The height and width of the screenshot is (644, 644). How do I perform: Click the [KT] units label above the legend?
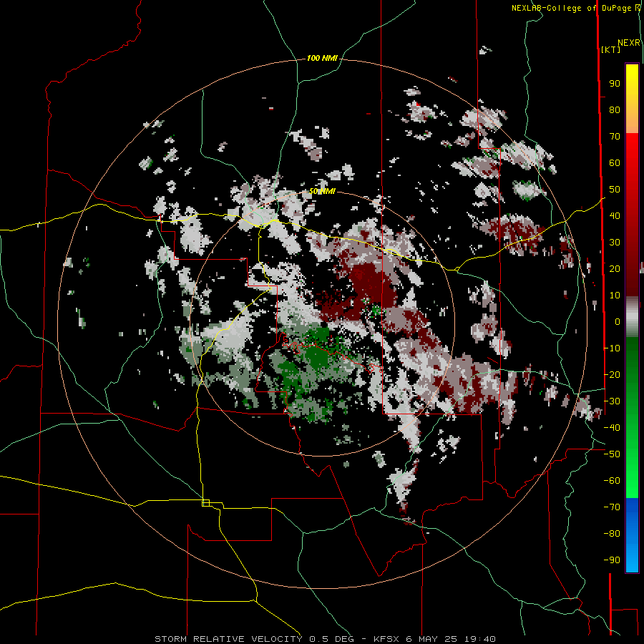point(610,49)
